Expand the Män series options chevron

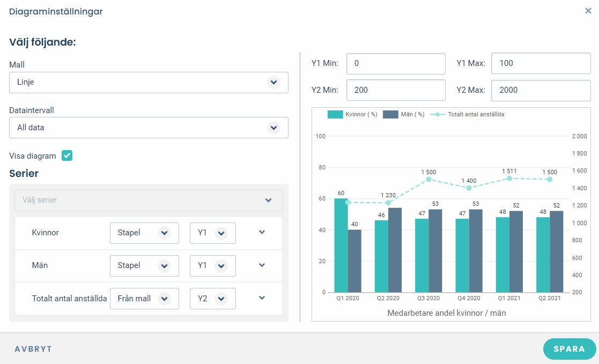click(262, 265)
